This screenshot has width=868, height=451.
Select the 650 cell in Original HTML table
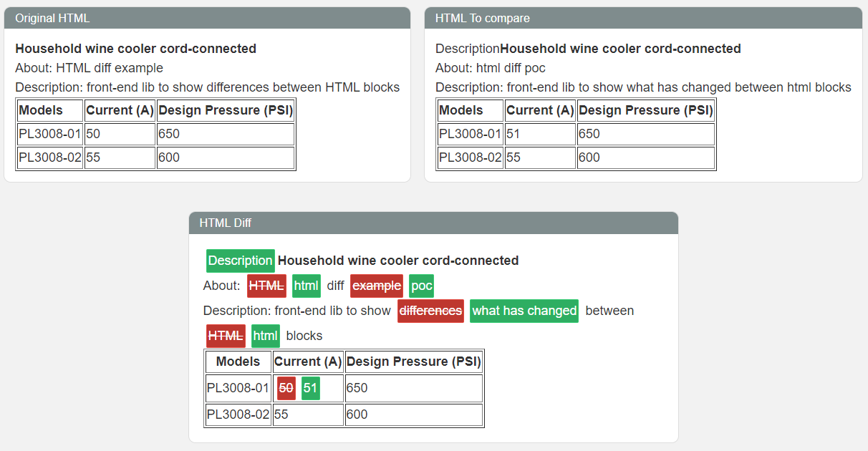226,134
